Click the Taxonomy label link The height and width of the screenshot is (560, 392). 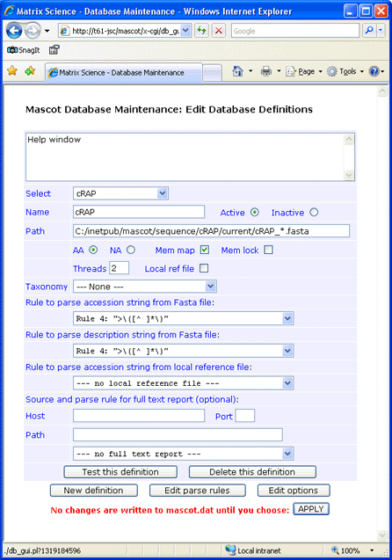pos(47,287)
